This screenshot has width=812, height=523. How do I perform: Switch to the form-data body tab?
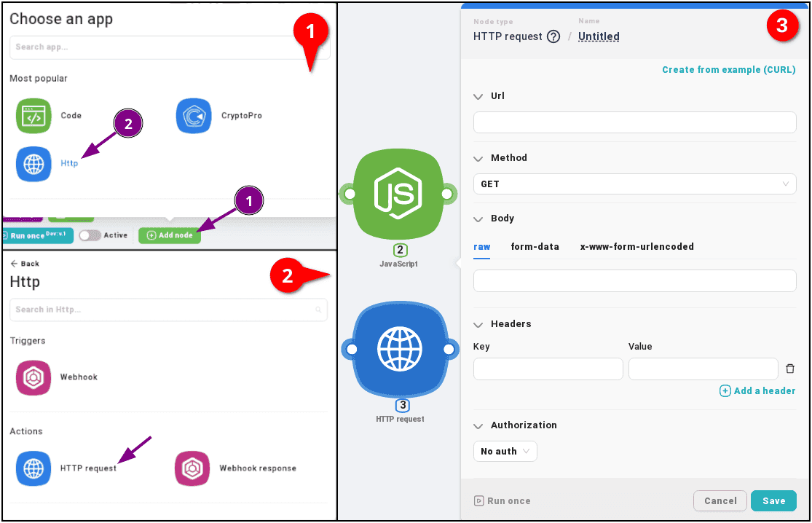click(535, 247)
